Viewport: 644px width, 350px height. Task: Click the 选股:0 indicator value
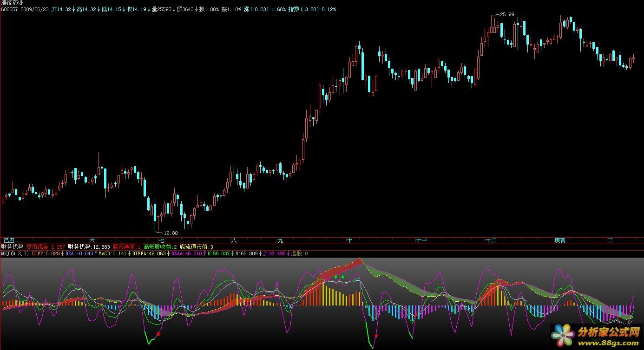click(299, 254)
